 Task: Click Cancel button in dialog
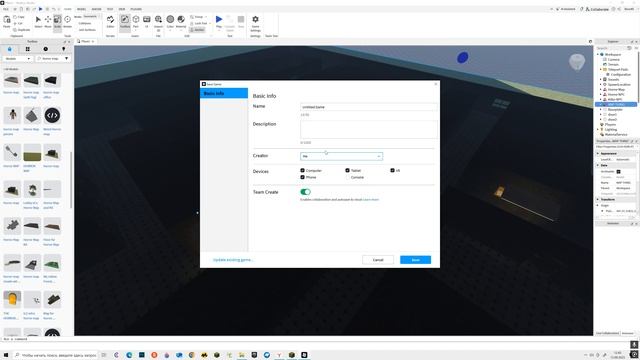click(378, 260)
